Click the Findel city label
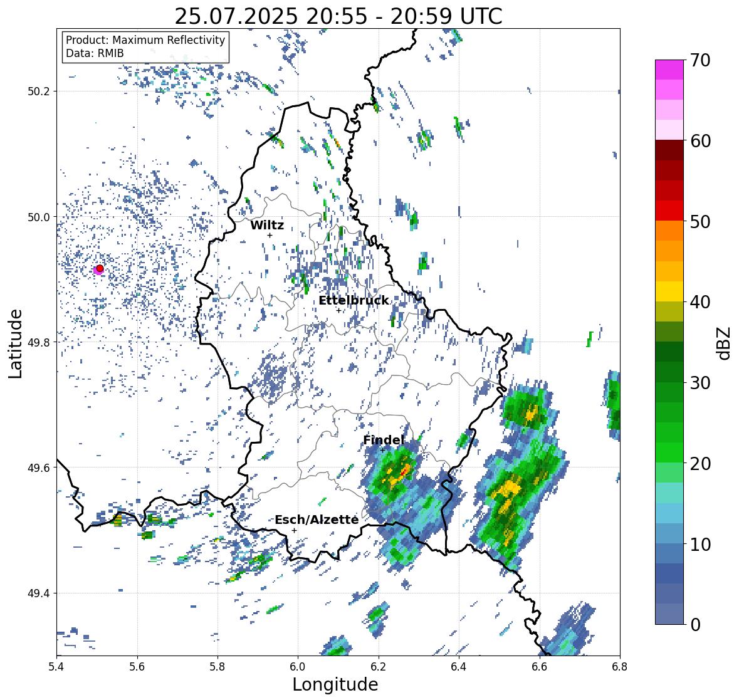The height and width of the screenshot is (700, 739). [x=384, y=440]
